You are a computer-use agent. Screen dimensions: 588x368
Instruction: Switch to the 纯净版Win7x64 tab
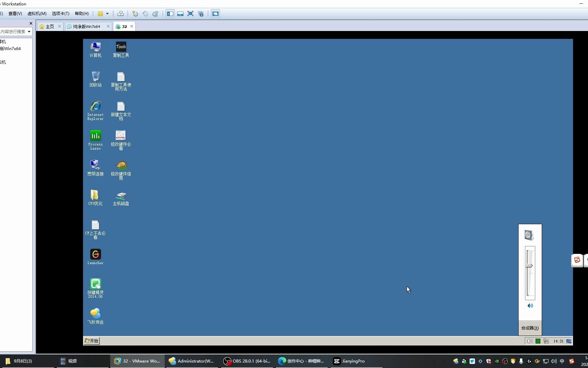click(86, 26)
